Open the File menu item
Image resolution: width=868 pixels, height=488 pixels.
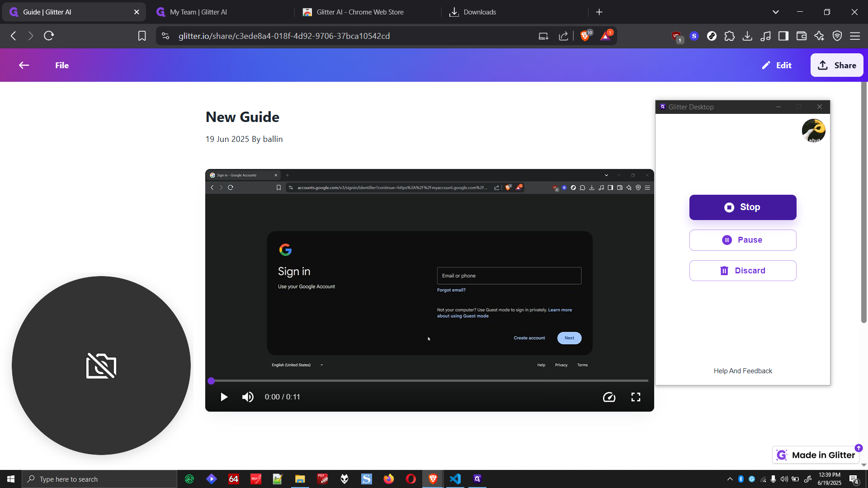(62, 66)
